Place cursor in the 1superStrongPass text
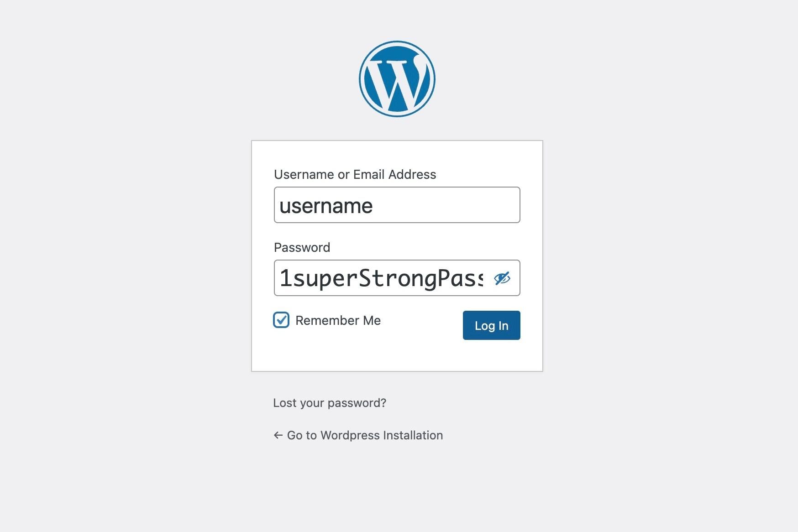Viewport: 798px width, 532px height. click(x=381, y=278)
